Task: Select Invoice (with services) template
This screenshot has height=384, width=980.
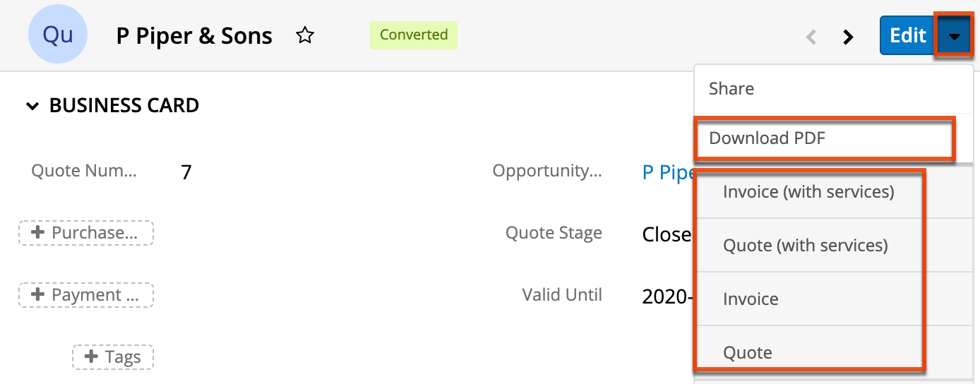Action: click(x=808, y=191)
